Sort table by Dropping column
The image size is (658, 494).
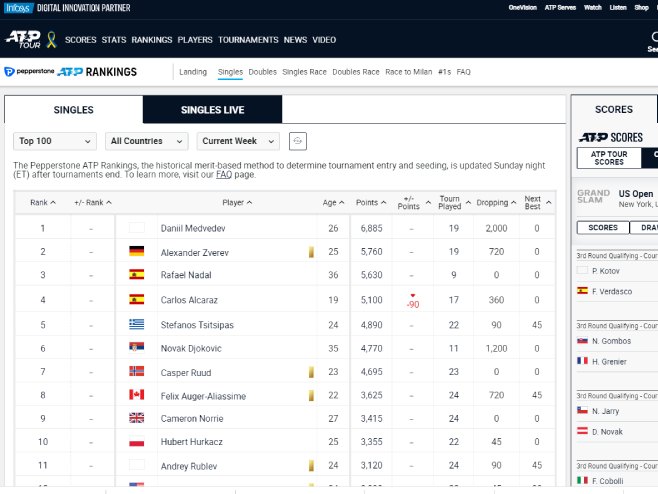click(x=496, y=202)
